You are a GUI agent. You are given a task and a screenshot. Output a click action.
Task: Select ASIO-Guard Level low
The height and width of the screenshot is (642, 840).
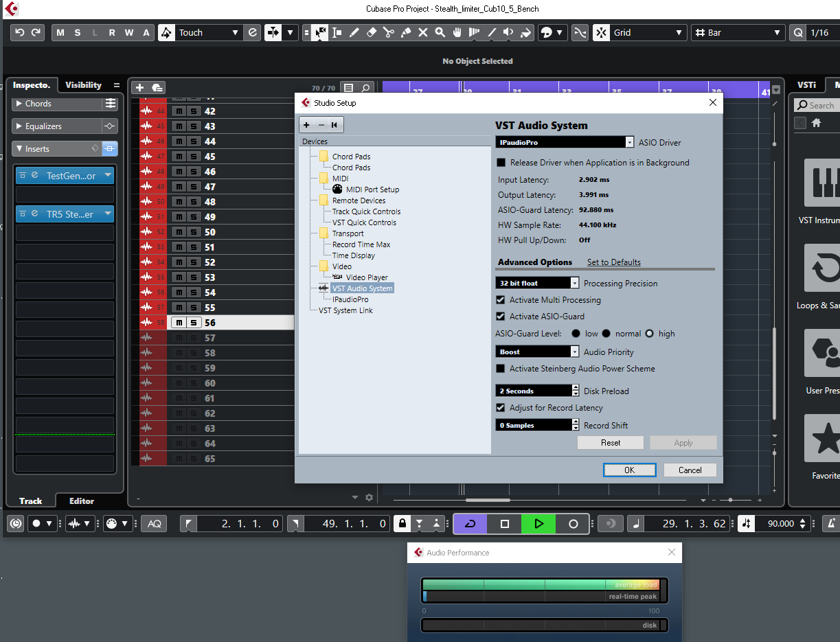(576, 334)
